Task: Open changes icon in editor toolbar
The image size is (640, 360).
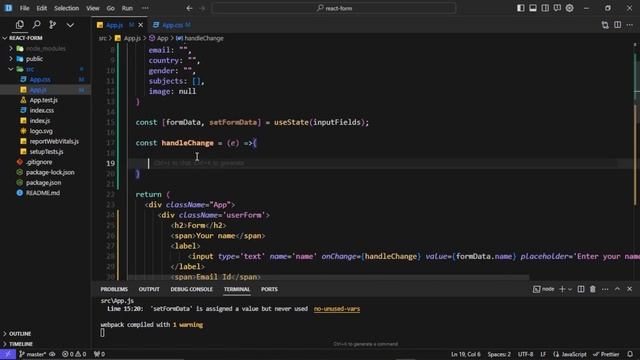Action: [605, 25]
